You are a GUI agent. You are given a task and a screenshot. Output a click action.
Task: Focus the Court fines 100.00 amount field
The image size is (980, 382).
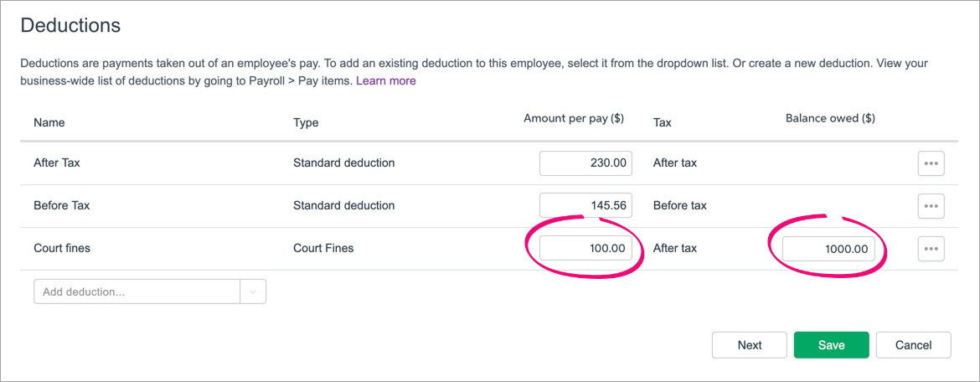point(585,248)
